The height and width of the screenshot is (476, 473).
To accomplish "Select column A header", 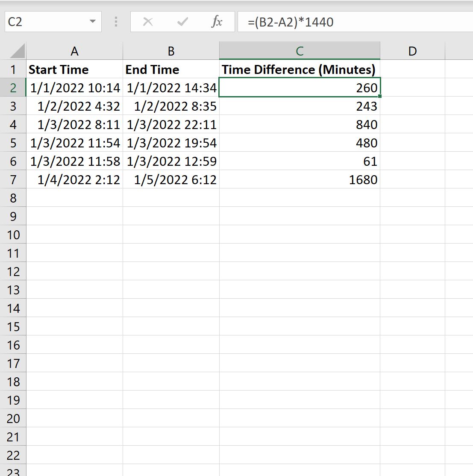I will point(75,50).
